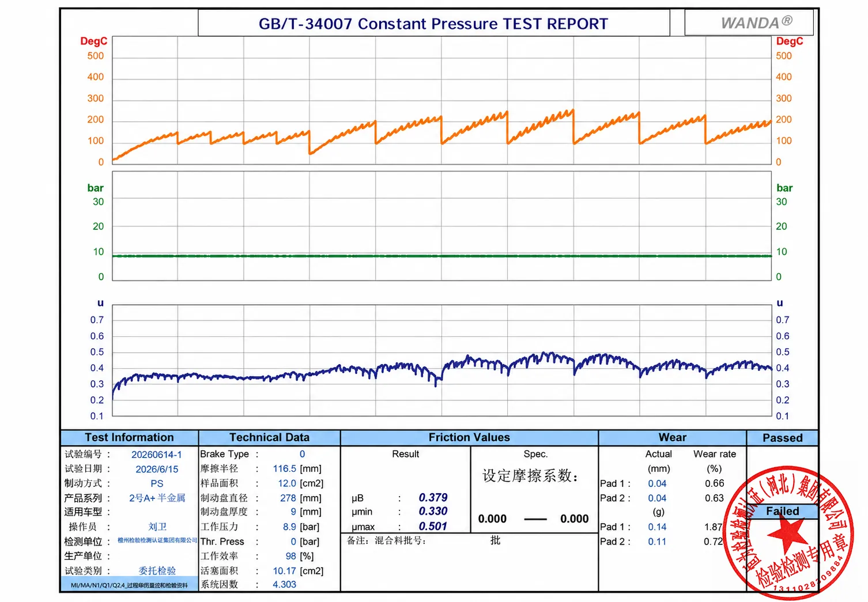Click the "制动盘厚度" label

[x=224, y=512]
